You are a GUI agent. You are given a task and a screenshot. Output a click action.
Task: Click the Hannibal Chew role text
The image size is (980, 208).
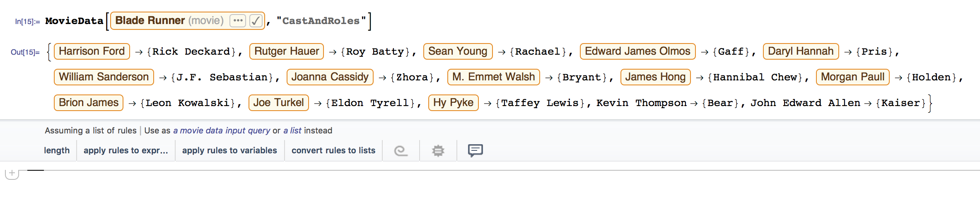point(755,77)
